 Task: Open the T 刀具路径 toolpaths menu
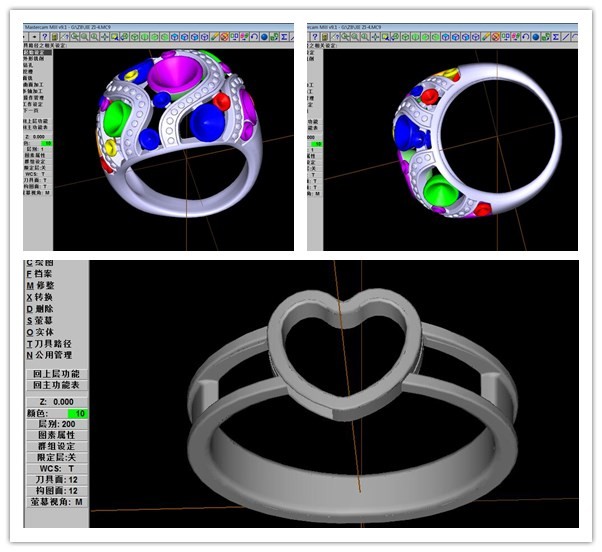tap(52, 343)
